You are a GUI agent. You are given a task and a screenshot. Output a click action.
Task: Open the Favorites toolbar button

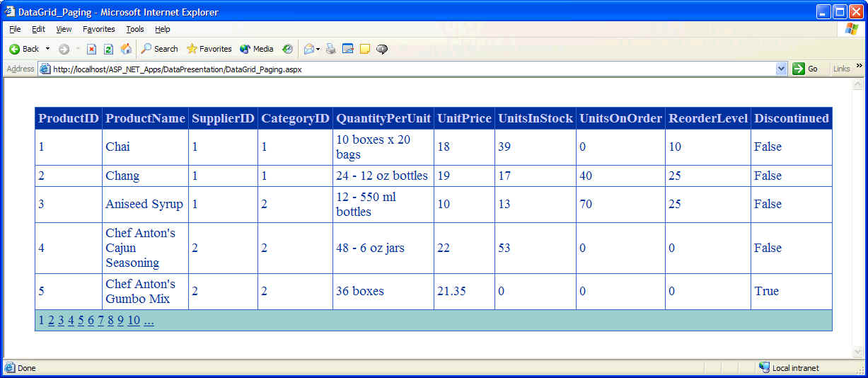tap(209, 49)
